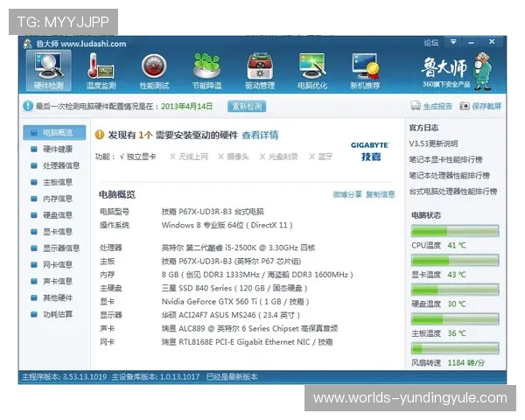Click the 保存截屏 camera icon

coord(465,106)
